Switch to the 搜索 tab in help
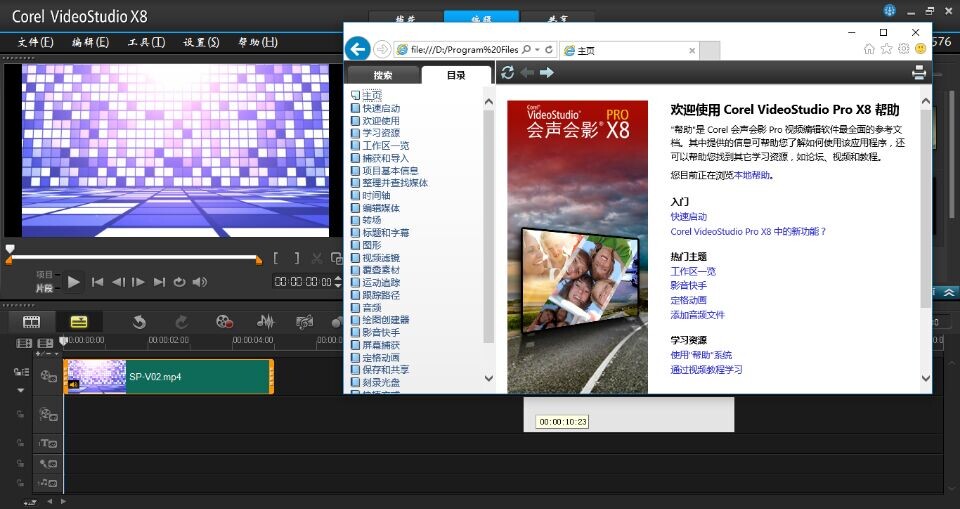The image size is (960, 509). pyautogui.click(x=383, y=75)
